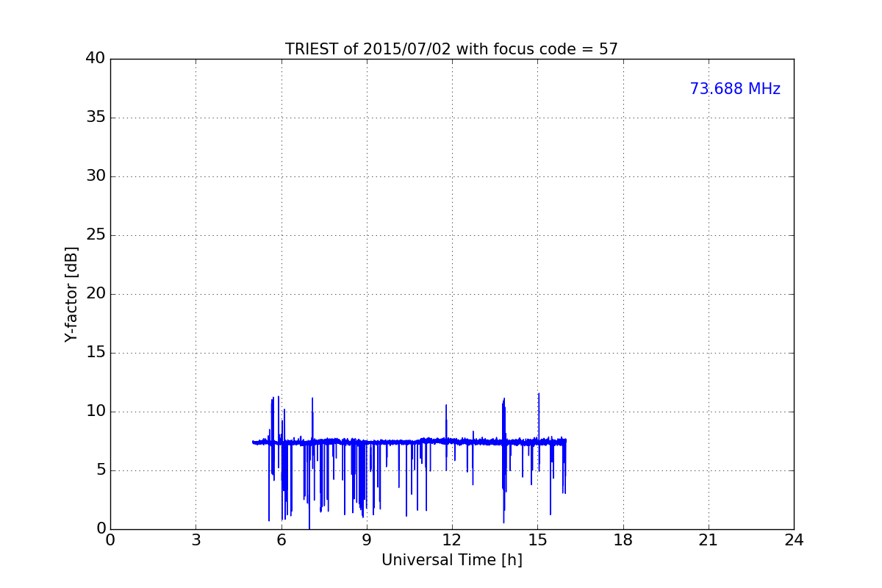This screenshot has width=882, height=588.
Task: Click x-axis tick label 6
Action: (x=282, y=540)
